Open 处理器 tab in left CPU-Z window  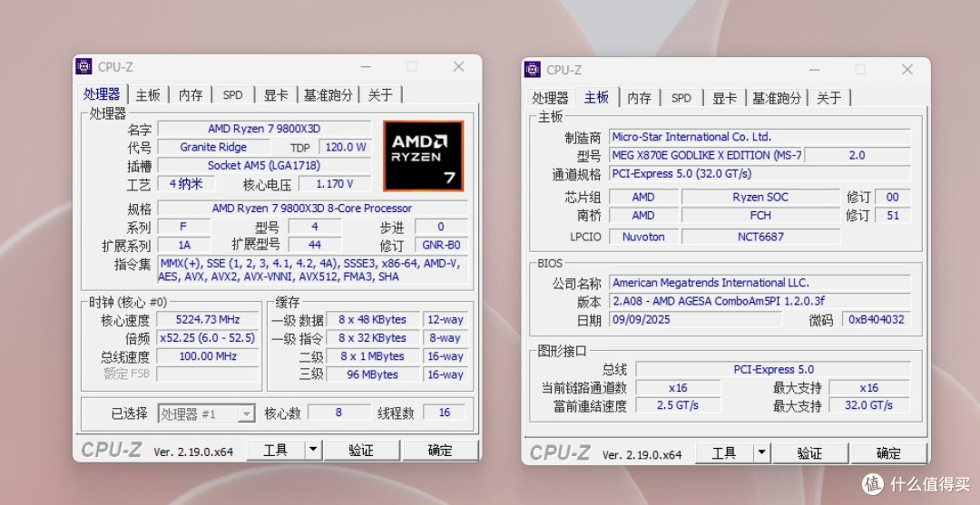pyautogui.click(x=102, y=94)
